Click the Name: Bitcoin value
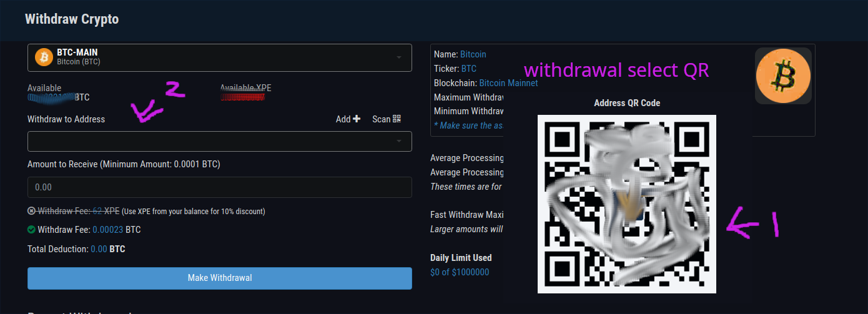The width and height of the screenshot is (868, 314). click(473, 54)
